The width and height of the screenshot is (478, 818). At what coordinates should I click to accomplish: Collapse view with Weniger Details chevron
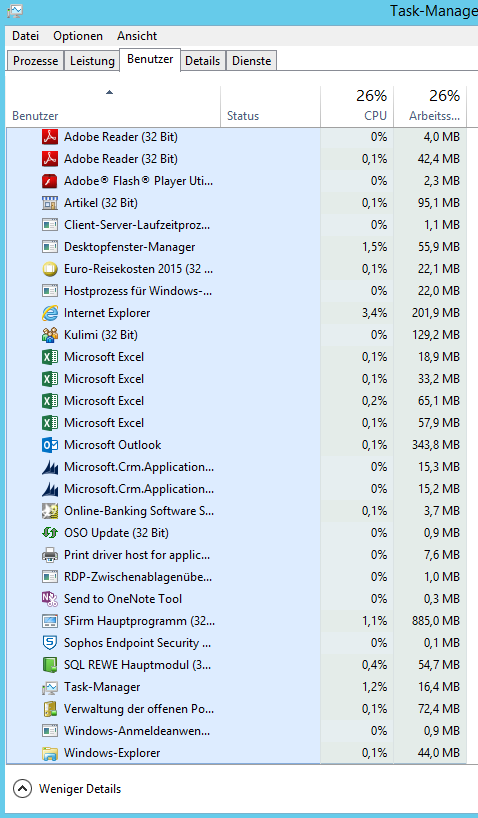[x=22, y=789]
